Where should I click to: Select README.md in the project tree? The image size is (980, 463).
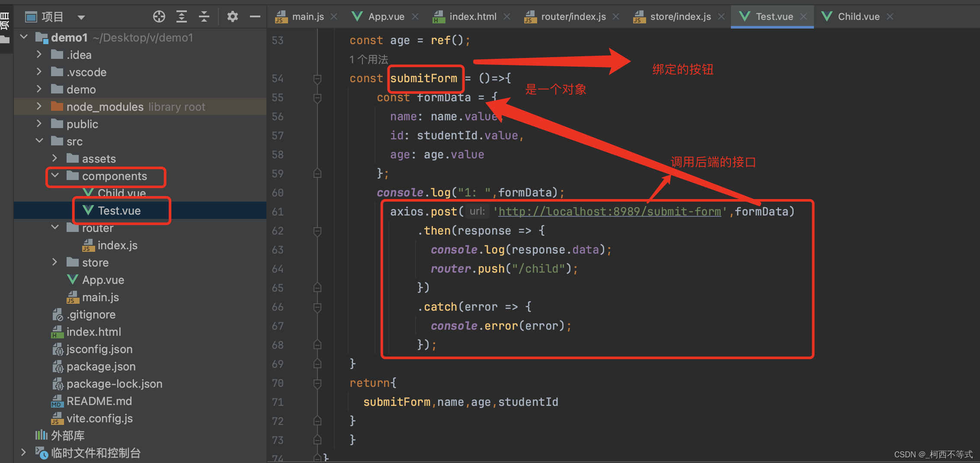[x=99, y=401]
